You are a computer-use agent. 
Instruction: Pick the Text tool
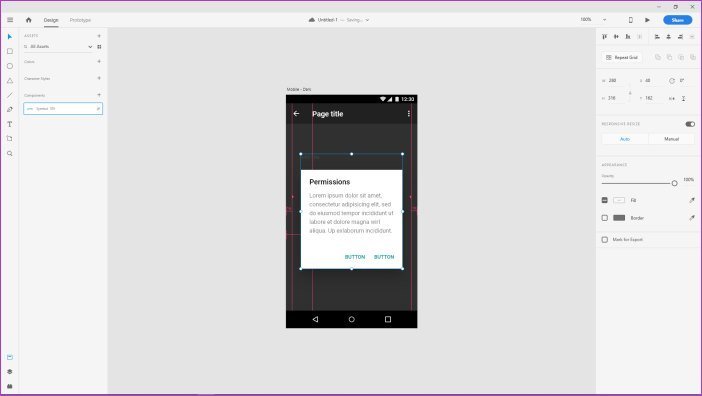coord(10,124)
